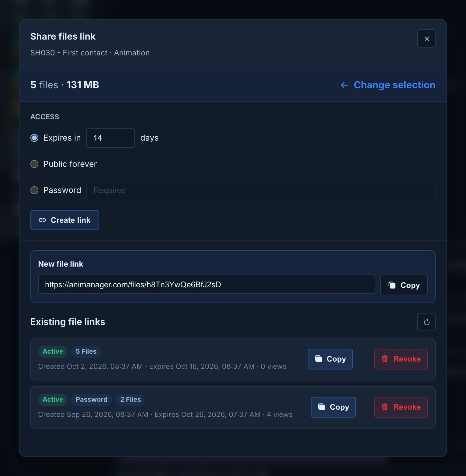Click 'SH030 - First contact · Animation' subtitle

[90, 53]
